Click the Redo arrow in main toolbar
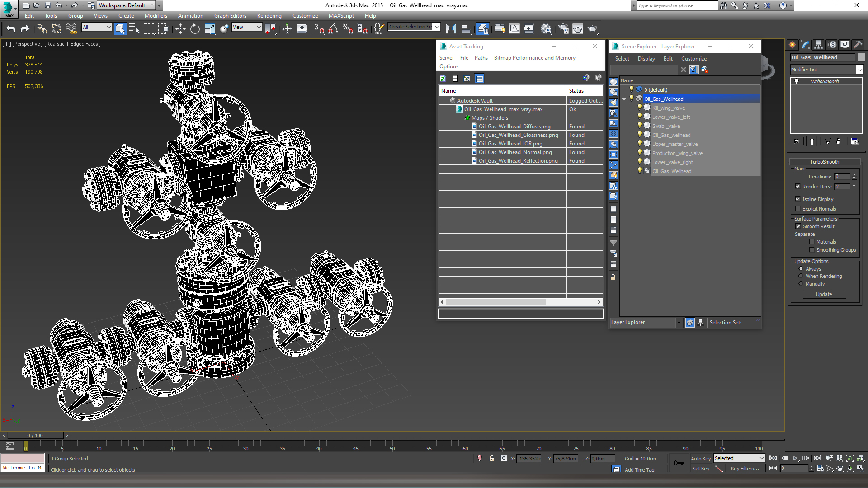Screen dimensions: 868x488 coord(25,29)
